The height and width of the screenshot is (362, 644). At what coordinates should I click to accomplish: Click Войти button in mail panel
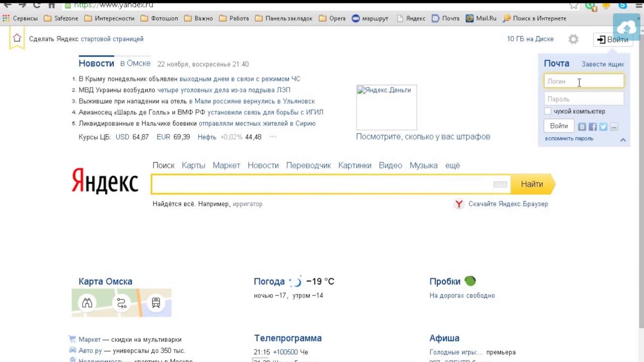[x=559, y=126]
